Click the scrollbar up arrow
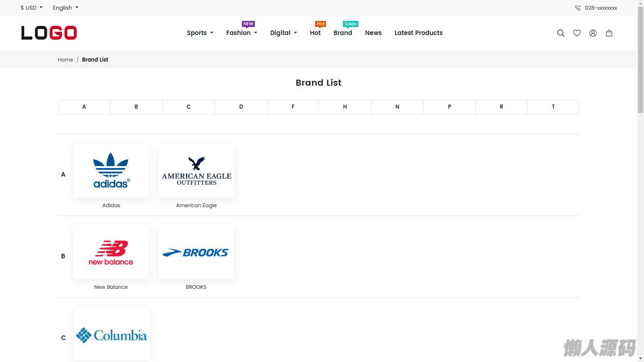 pos(641,3)
